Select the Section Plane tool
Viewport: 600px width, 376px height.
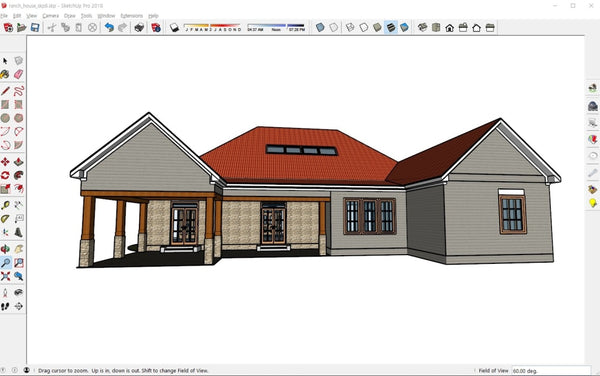coord(18,306)
